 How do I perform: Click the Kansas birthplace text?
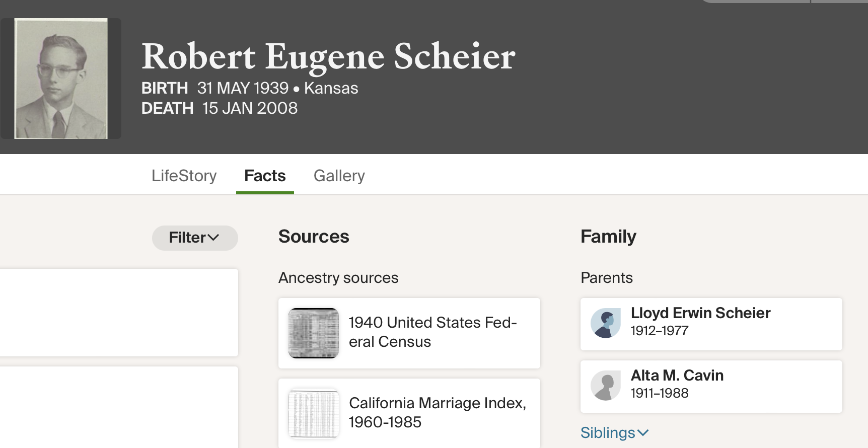pos(331,88)
